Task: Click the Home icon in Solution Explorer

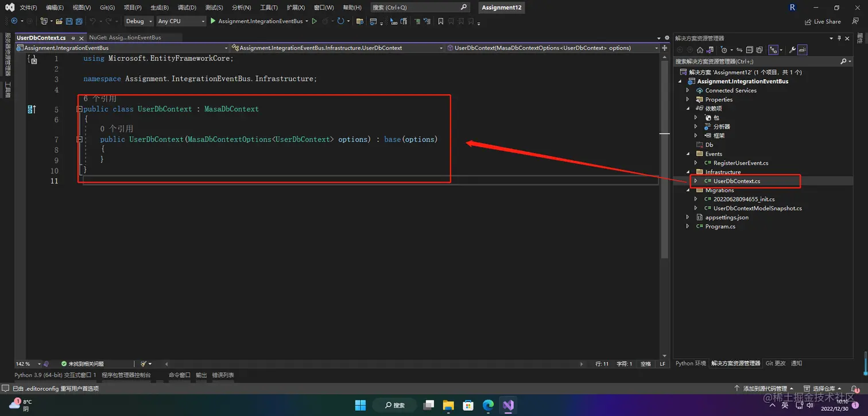Action: [x=700, y=50]
